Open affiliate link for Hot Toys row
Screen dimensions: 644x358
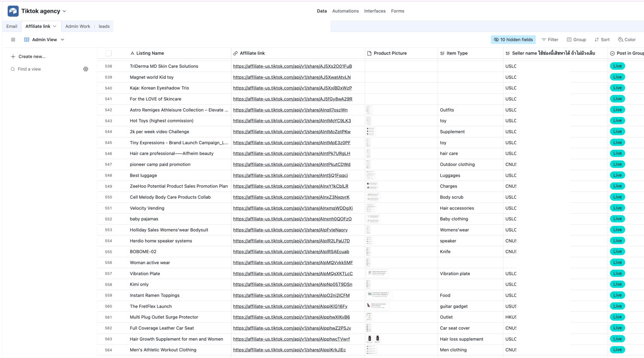click(292, 121)
